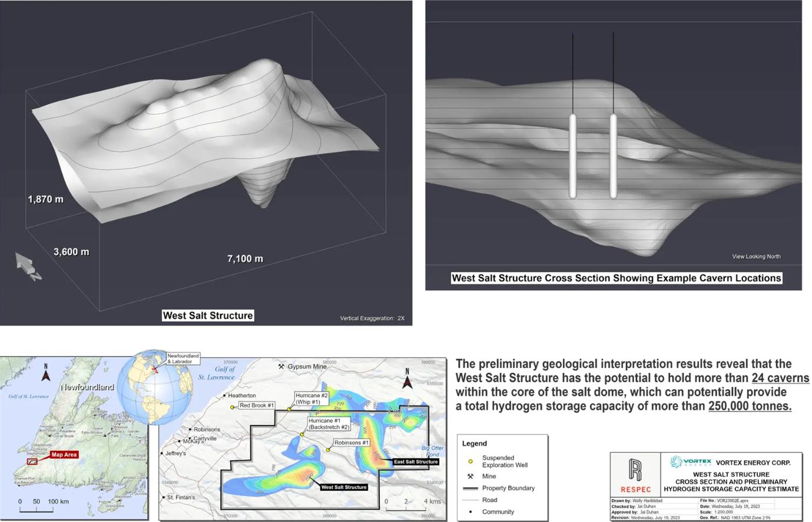Viewport: 812px width, 522px height.
Task: Click the Robinsons #1 well label
Action: tap(351, 443)
